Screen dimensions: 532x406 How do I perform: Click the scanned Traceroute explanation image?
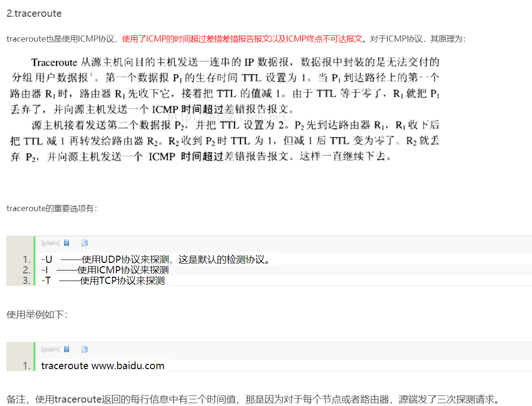[x=225, y=109]
